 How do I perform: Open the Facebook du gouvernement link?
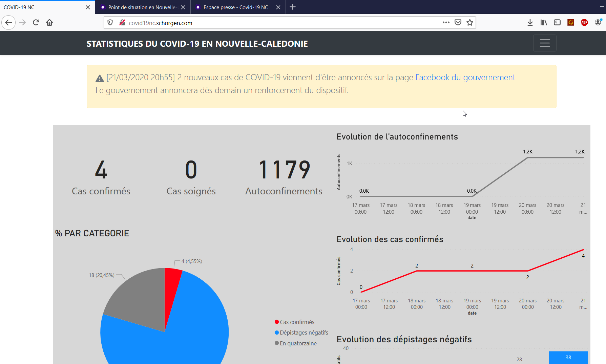point(465,78)
